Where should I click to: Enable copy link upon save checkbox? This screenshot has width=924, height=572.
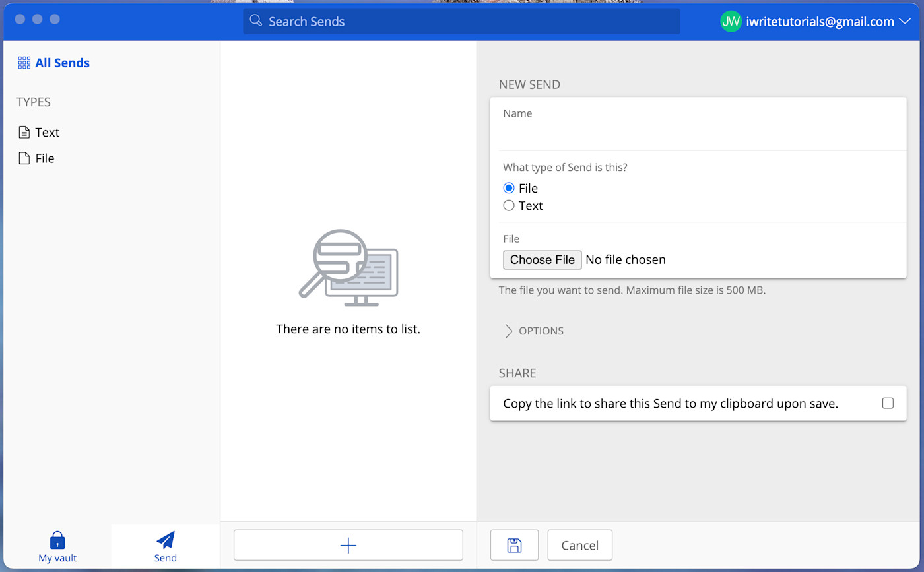pos(888,403)
